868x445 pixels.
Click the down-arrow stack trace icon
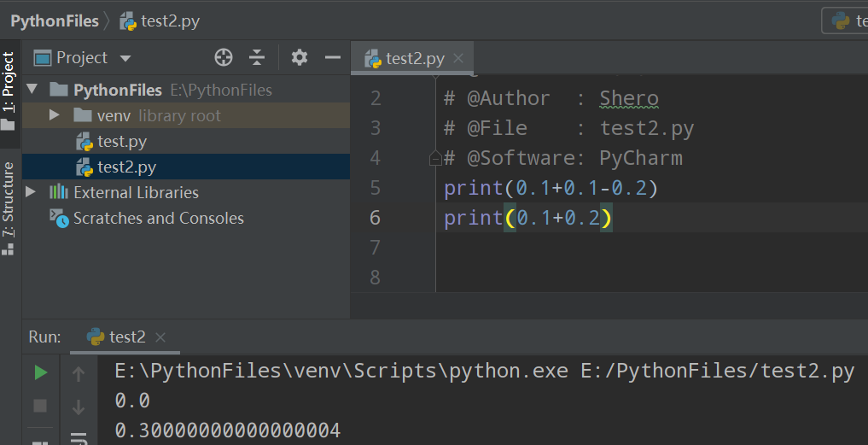click(79, 407)
